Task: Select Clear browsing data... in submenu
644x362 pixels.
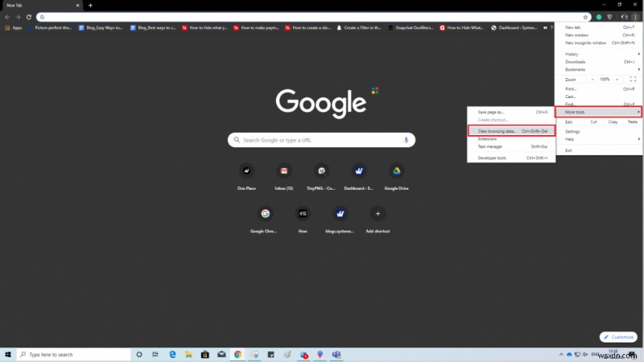Action: [x=511, y=131]
